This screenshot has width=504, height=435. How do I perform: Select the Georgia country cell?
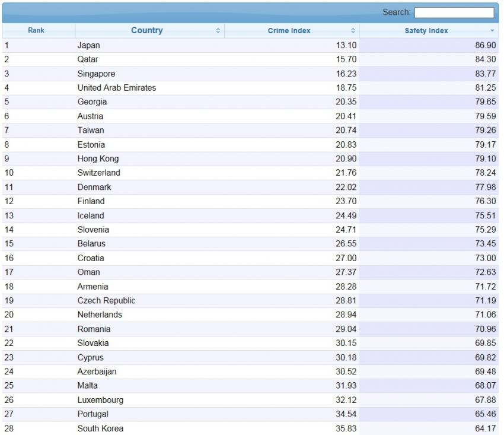[150, 102]
